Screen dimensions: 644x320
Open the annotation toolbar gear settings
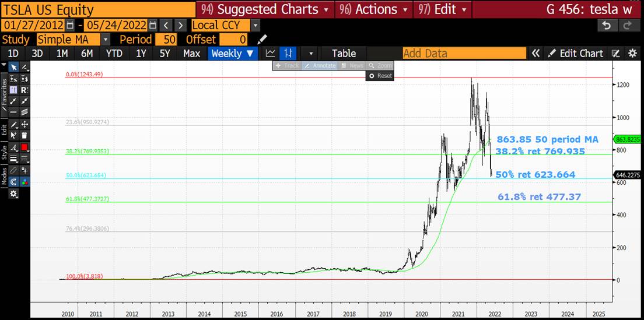13,194
